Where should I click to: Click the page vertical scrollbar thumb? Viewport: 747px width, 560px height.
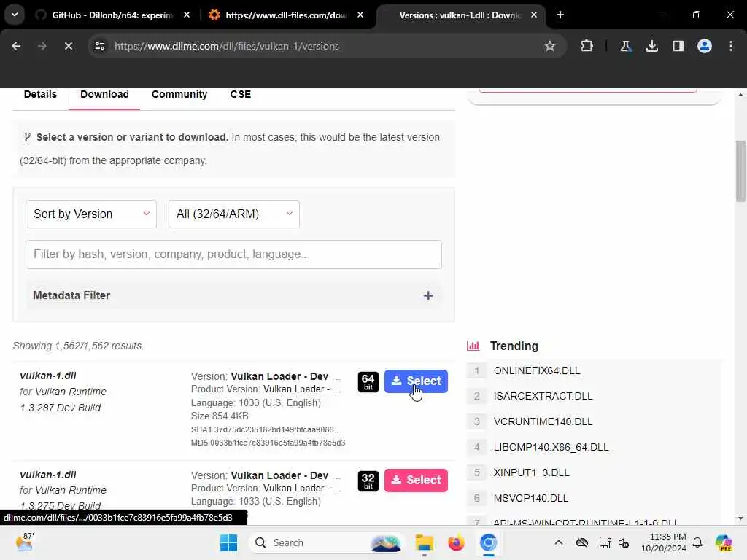pyautogui.click(x=740, y=171)
